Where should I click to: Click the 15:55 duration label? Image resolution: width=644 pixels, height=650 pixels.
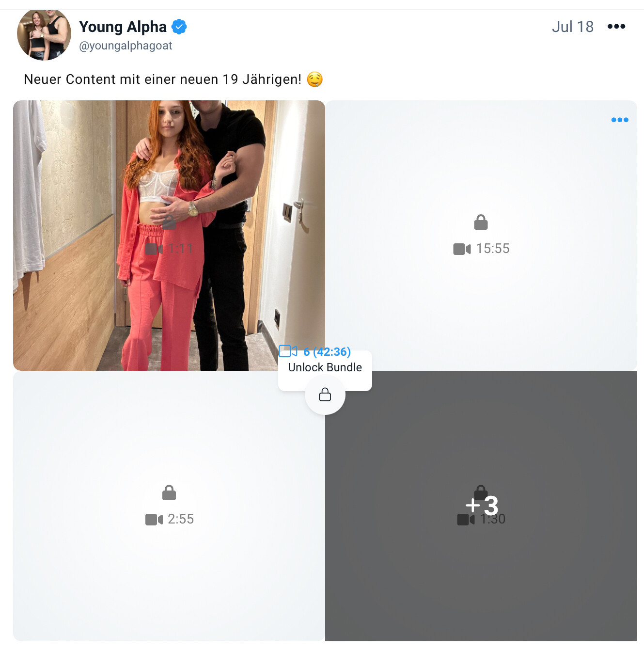coord(493,249)
